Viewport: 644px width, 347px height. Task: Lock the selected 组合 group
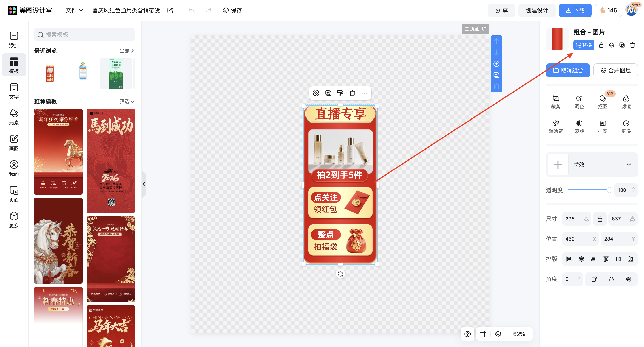pyautogui.click(x=601, y=45)
